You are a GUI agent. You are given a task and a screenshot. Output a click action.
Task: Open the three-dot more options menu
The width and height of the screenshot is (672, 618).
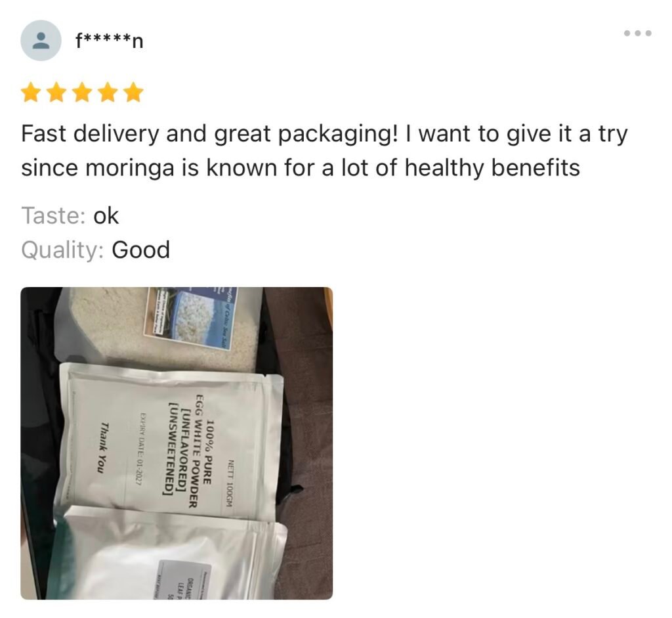[638, 33]
